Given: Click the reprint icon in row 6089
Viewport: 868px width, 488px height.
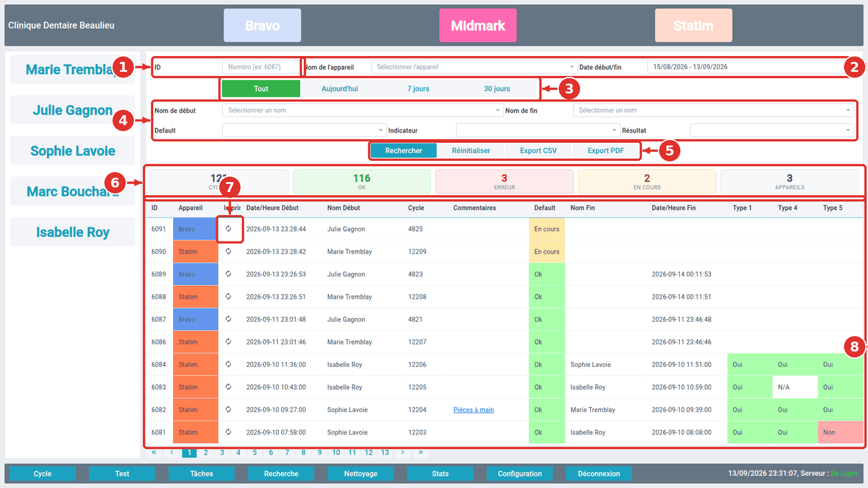Looking at the screenshot, I should pos(228,274).
